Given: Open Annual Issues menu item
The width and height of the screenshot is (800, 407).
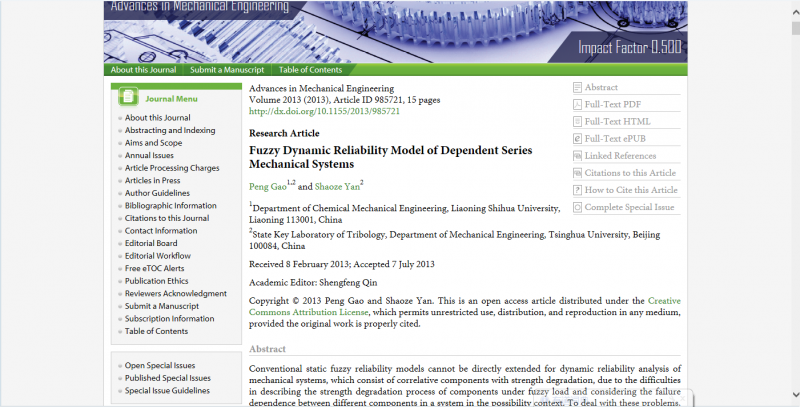Looking at the screenshot, I should click(149, 156).
